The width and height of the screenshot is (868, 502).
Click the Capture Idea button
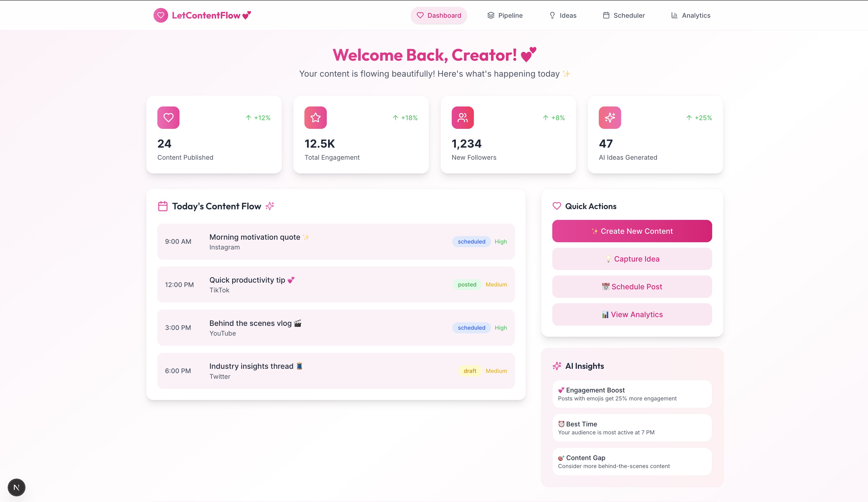click(632, 259)
